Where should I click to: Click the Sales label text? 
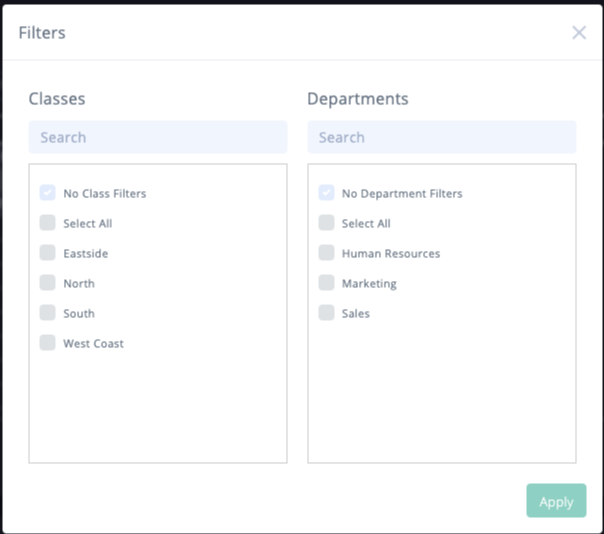(x=356, y=314)
